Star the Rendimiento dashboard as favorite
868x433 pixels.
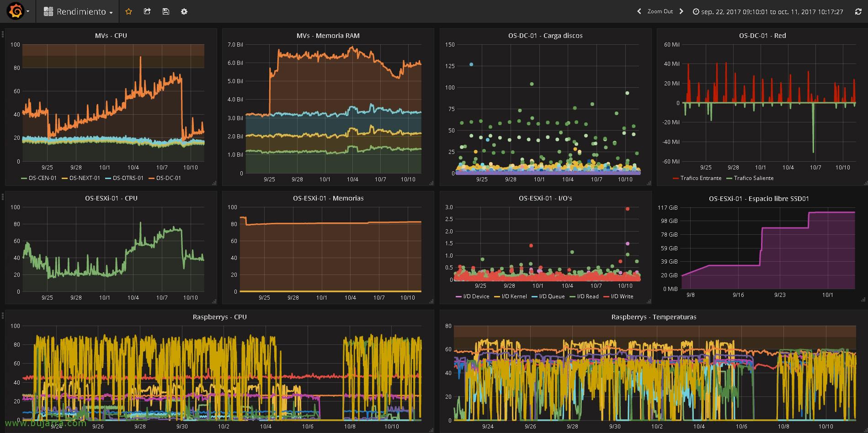click(x=128, y=11)
